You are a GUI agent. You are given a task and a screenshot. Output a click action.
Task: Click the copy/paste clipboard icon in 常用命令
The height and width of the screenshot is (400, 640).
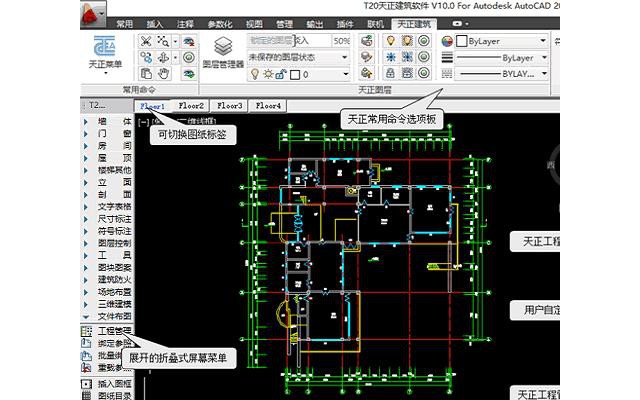(146, 73)
